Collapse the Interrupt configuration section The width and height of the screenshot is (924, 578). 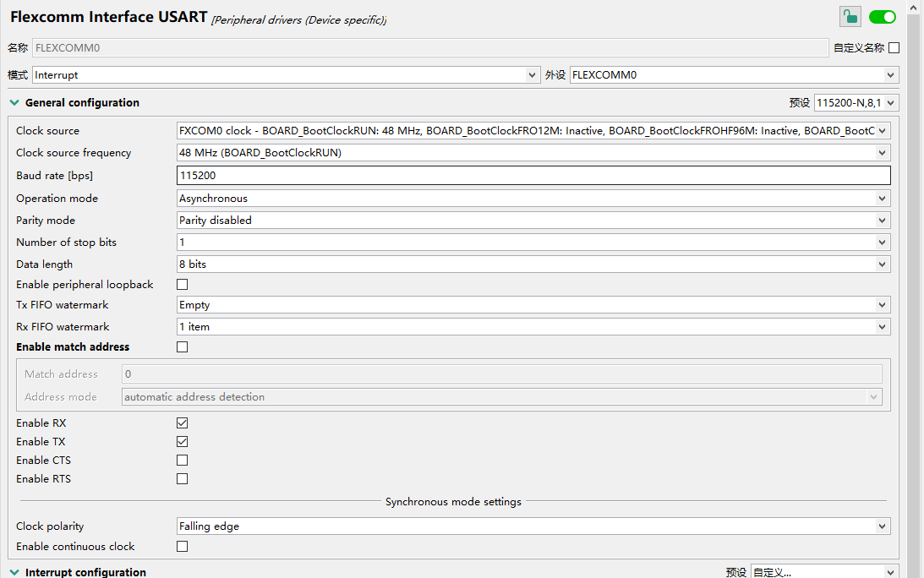tap(14, 573)
